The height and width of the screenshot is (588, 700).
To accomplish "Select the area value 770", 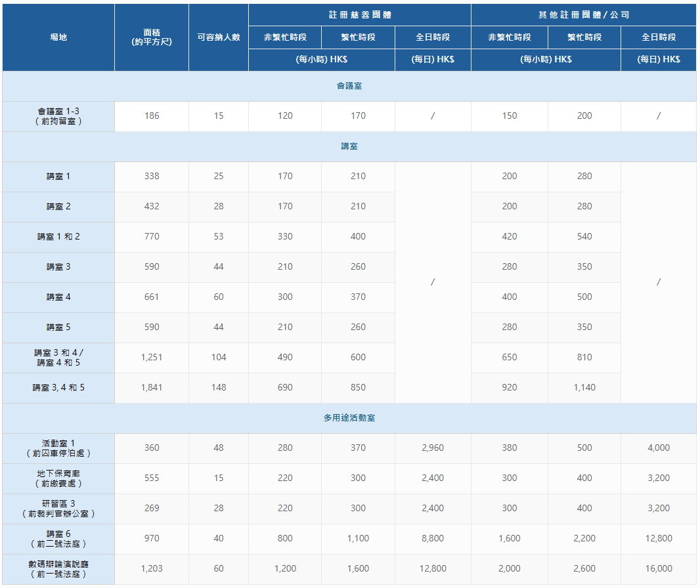I will tap(152, 236).
